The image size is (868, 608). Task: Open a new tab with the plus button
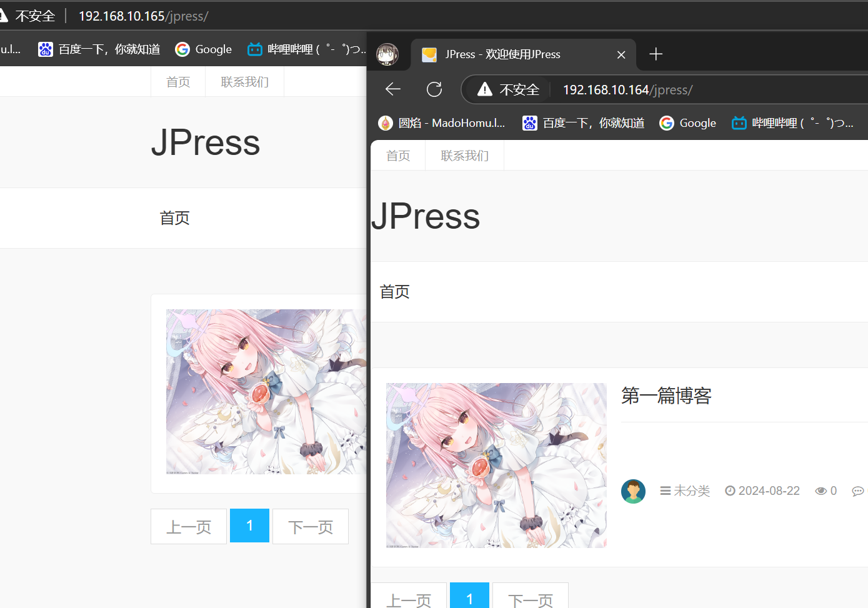656,54
